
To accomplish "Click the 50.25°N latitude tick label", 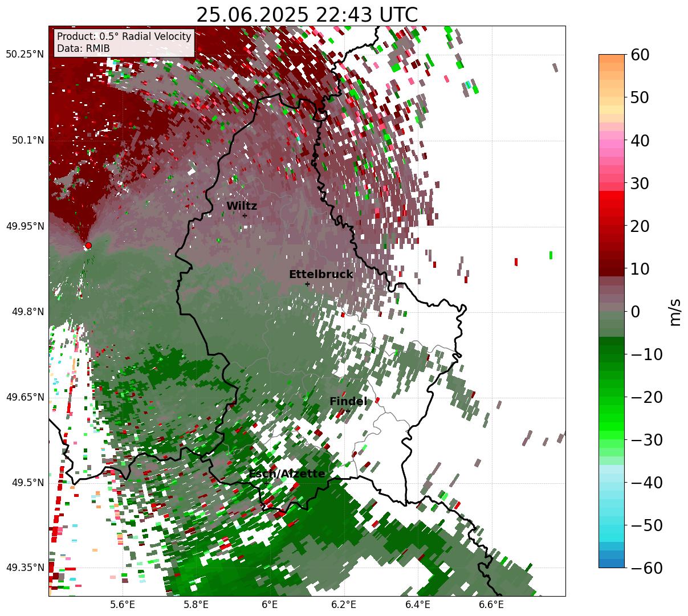I will 25,55.
